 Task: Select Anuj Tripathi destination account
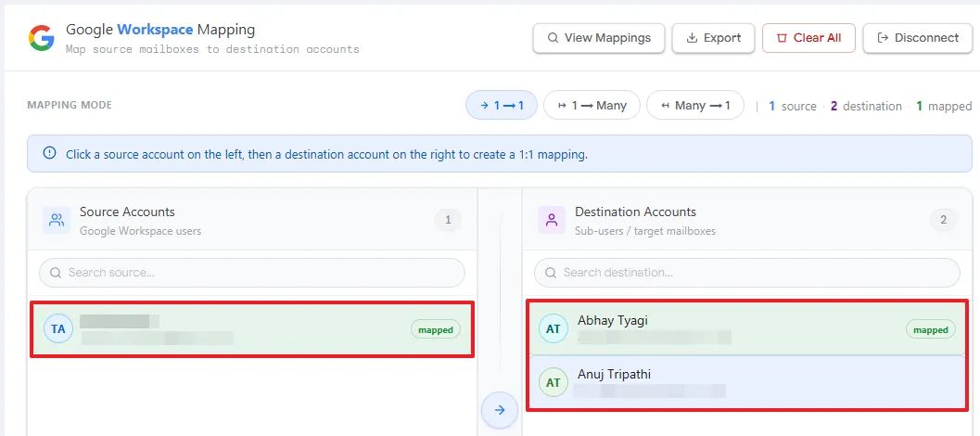pyautogui.click(x=747, y=383)
